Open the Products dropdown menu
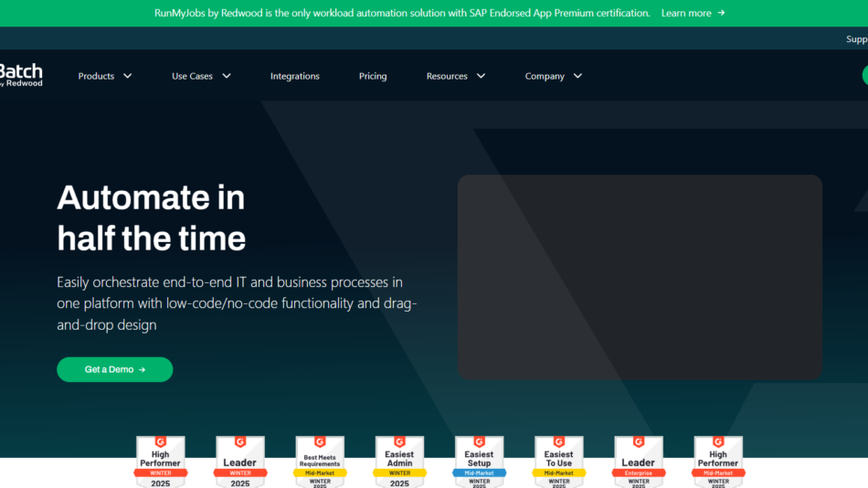This screenshot has width=868, height=488. click(105, 76)
